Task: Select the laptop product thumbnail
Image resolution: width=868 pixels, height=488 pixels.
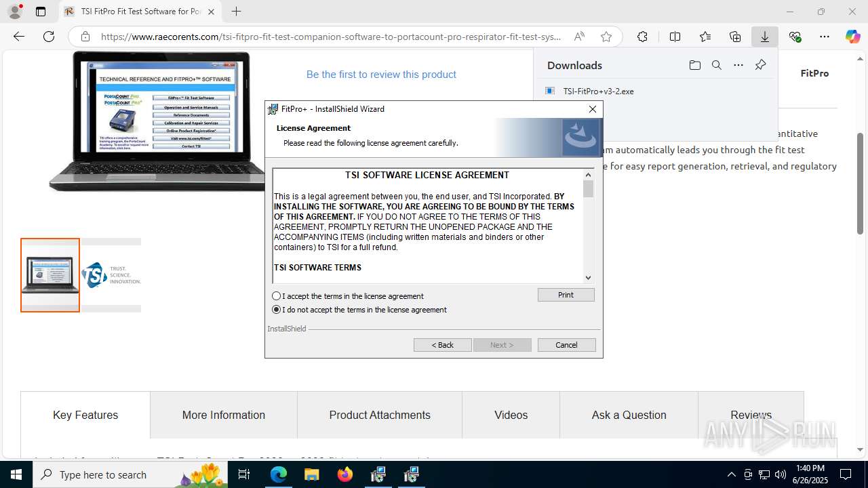Action: tap(50, 275)
